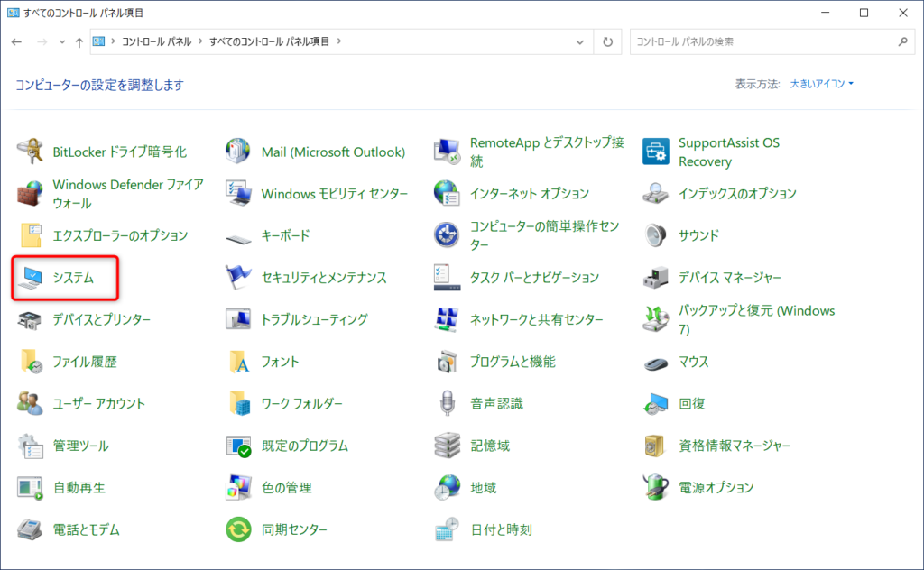Open the SupportAssist OS Recovery icon

click(x=655, y=152)
